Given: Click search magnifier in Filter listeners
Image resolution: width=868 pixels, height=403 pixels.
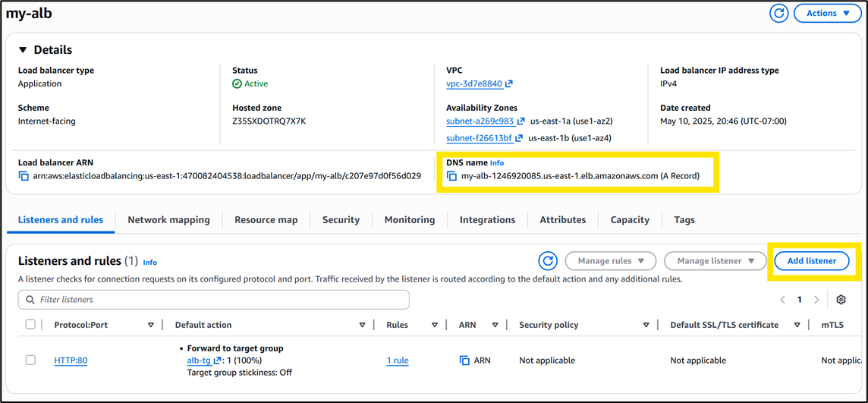Looking at the screenshot, I should tap(30, 300).
